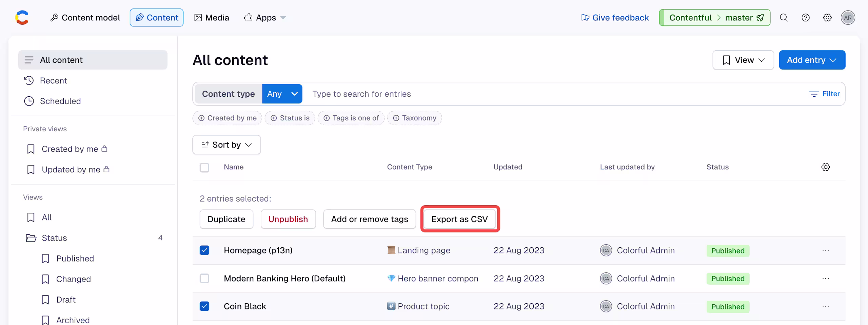This screenshot has height=325, width=868.
Task: Go to Content model tab
Action: pos(85,18)
